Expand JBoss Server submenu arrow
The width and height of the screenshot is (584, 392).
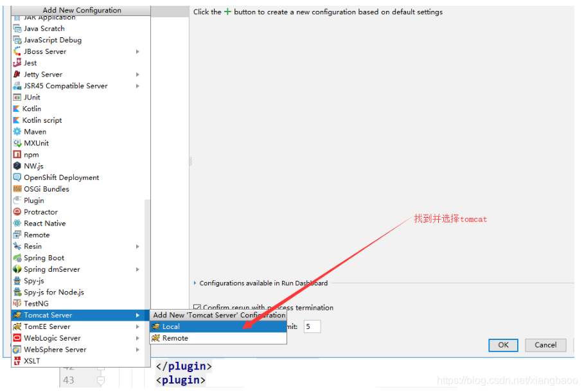[x=137, y=52]
